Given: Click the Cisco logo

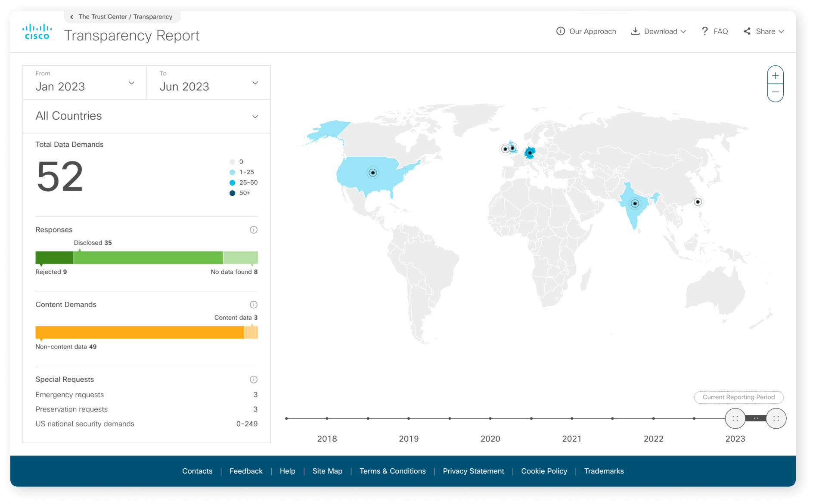Looking at the screenshot, I should (37, 31).
